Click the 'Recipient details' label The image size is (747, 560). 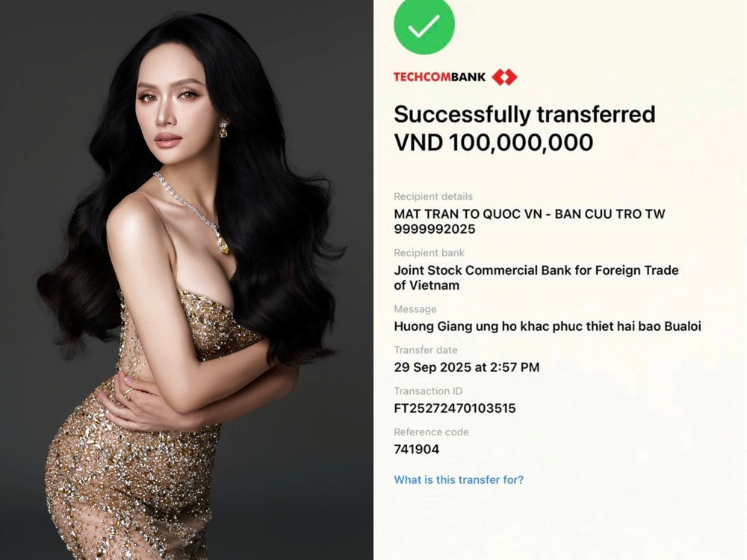[433, 196]
